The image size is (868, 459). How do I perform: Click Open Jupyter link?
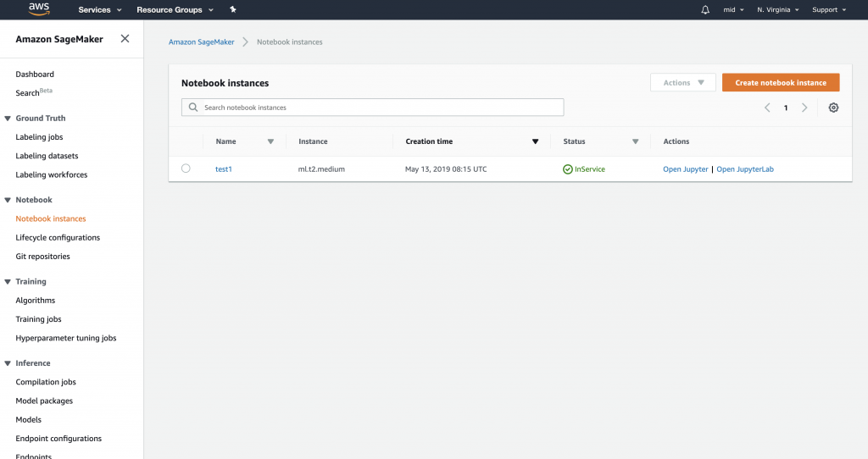coord(685,169)
